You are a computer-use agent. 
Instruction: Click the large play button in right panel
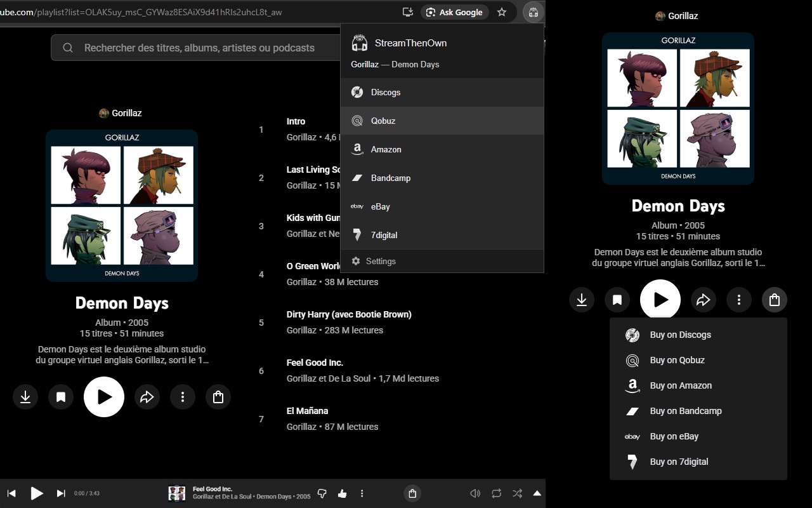[x=660, y=300]
